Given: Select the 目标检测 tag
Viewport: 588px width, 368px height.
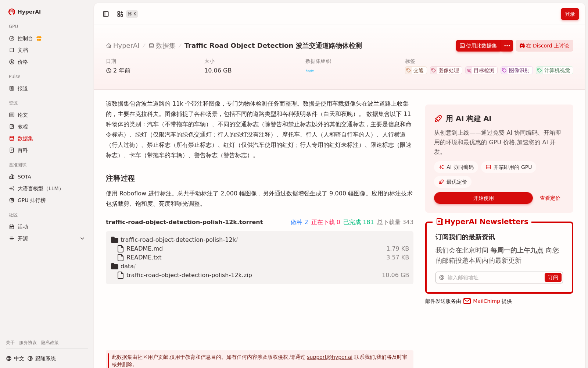Looking at the screenshot, I should pos(481,70).
